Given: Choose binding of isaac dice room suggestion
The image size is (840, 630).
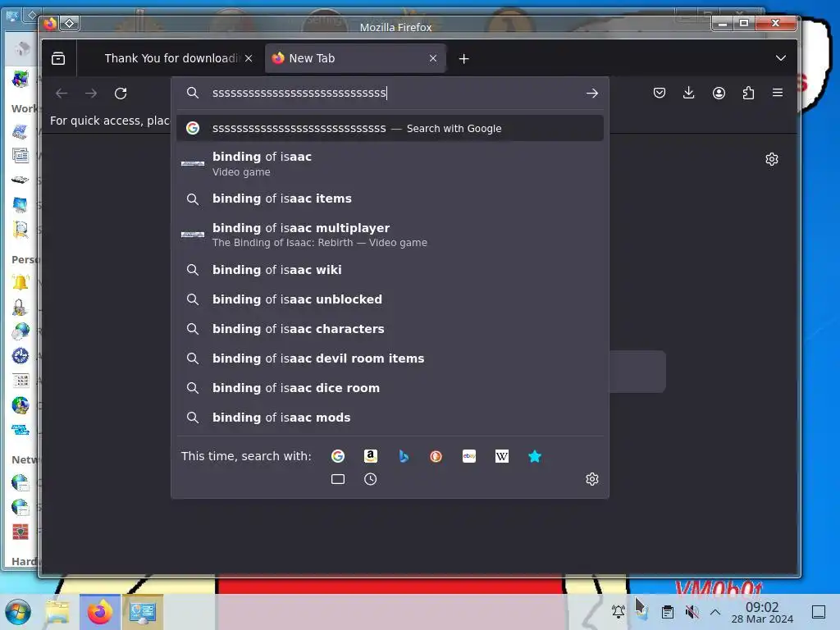Looking at the screenshot, I should pyautogui.click(x=390, y=387).
